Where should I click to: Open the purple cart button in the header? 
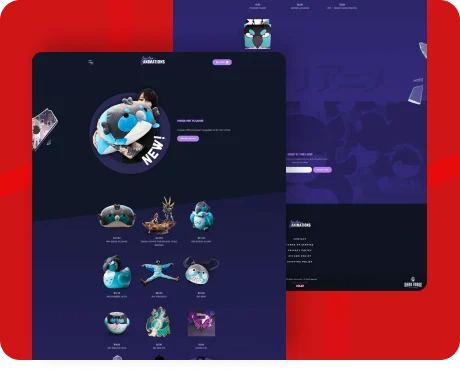click(222, 62)
